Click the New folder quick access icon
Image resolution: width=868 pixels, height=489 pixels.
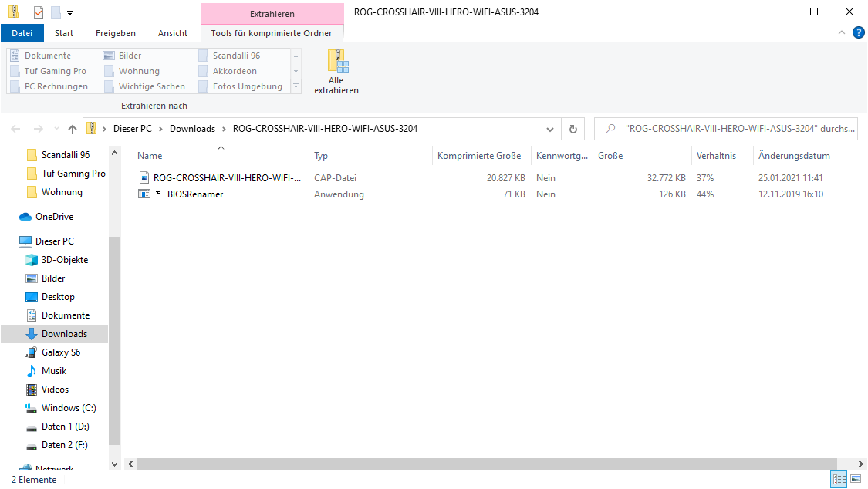56,12
